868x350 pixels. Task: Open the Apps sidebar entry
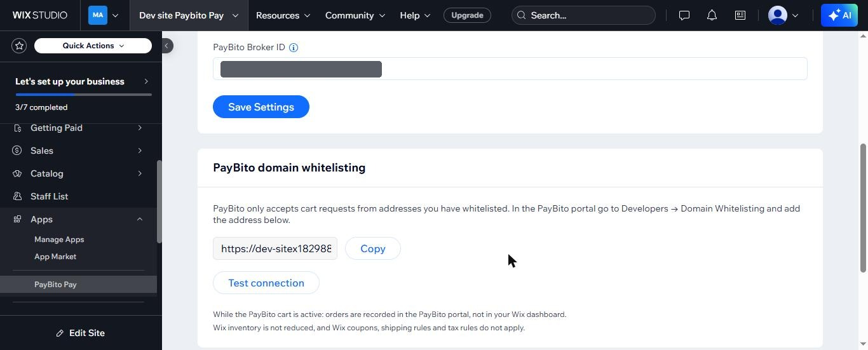point(78,219)
